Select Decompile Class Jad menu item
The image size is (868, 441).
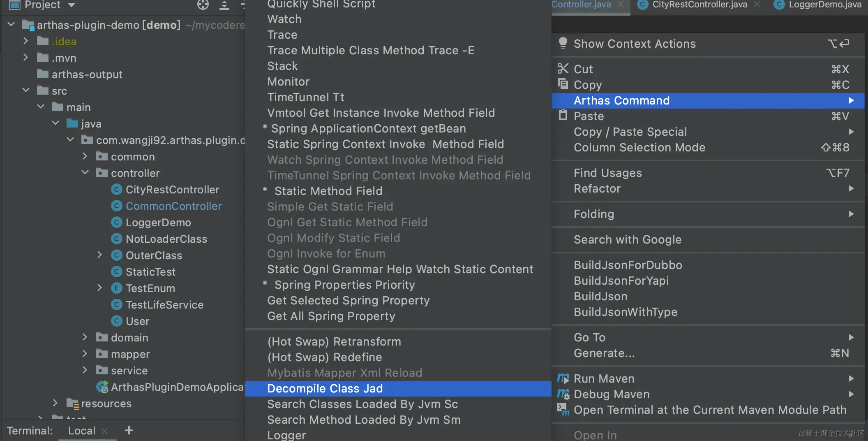(x=325, y=388)
